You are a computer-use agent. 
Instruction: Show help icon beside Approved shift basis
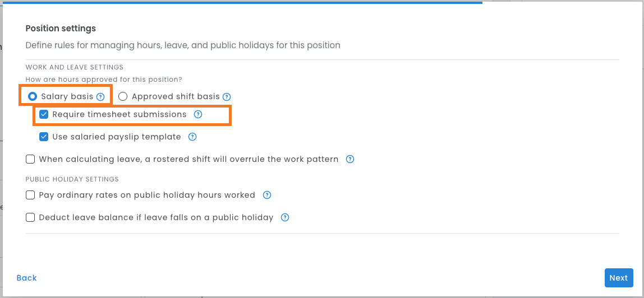[227, 97]
